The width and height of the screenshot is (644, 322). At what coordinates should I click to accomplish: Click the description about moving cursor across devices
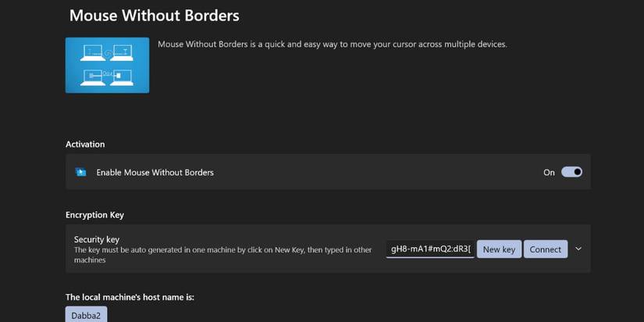tap(332, 44)
